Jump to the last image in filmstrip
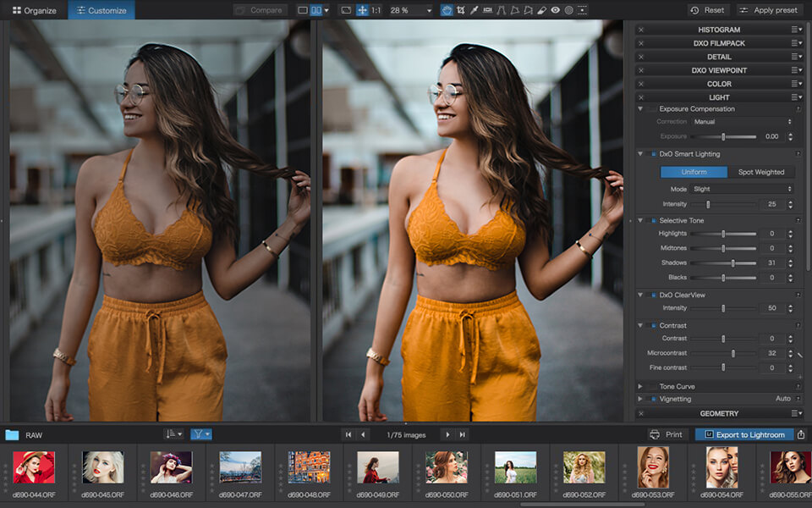The image size is (812, 508). pyautogui.click(x=462, y=434)
